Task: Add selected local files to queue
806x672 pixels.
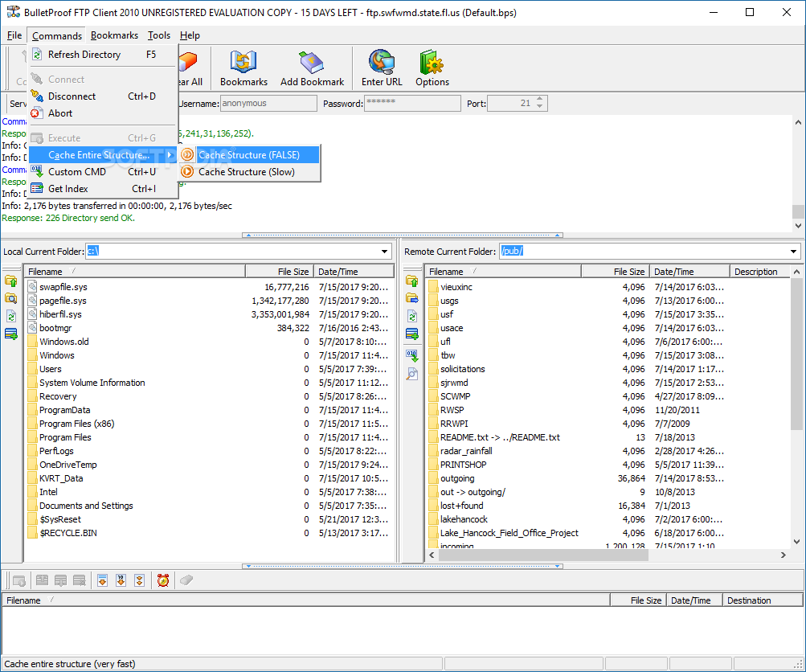Action: coord(10,334)
